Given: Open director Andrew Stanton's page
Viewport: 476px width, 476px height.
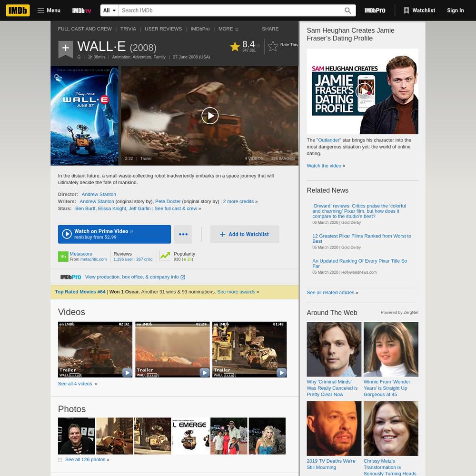Looking at the screenshot, I should click(x=99, y=194).
